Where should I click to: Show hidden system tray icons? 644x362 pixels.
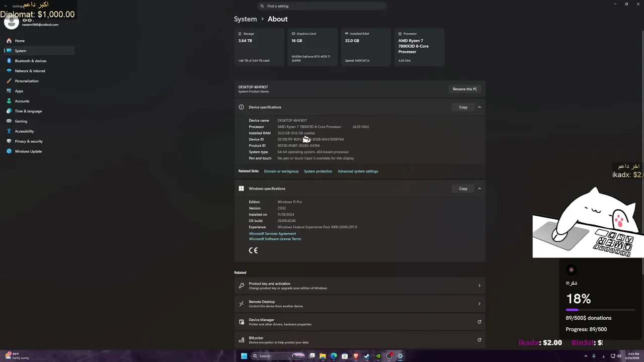click(x=586, y=356)
